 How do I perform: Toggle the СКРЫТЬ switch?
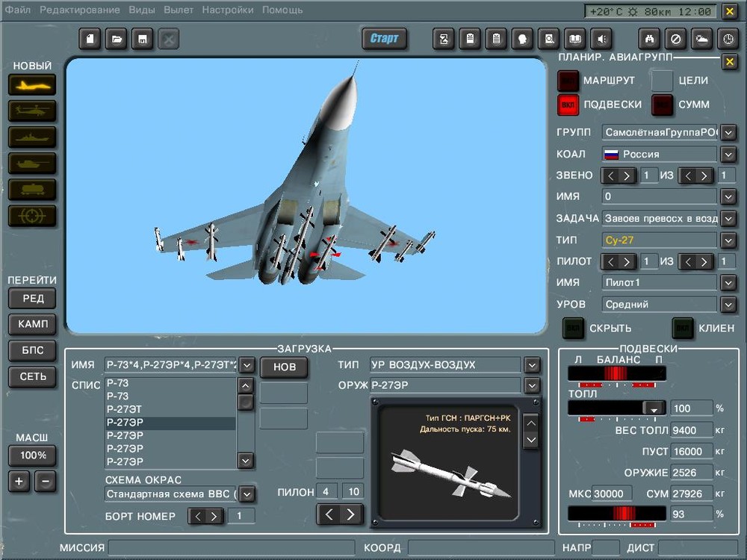[573, 328]
